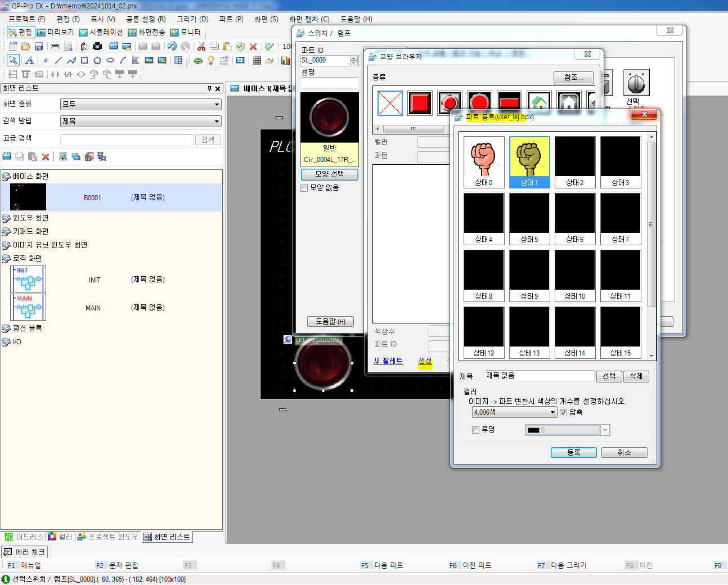This screenshot has height=585, width=728.
Task: Print using the printer toolbar icon
Action: (55, 46)
